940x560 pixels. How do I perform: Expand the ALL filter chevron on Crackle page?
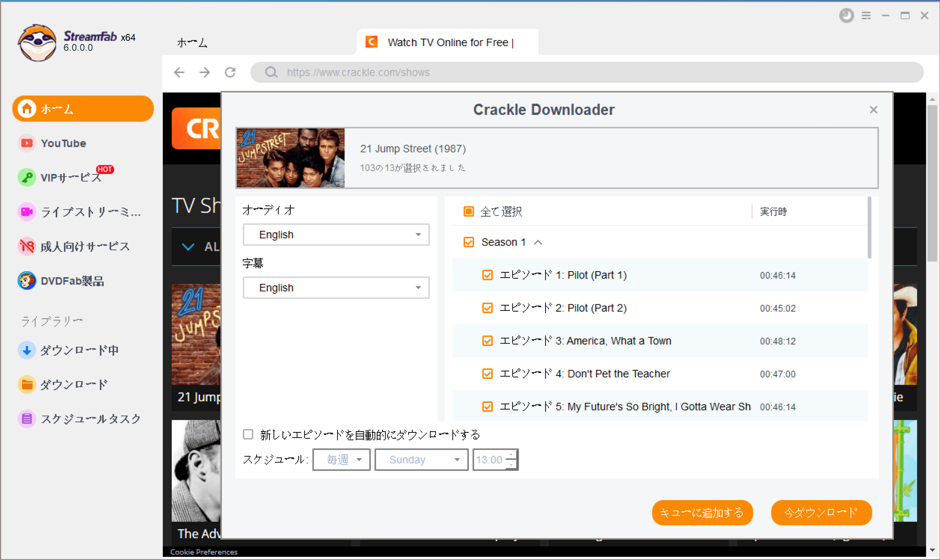pyautogui.click(x=188, y=247)
